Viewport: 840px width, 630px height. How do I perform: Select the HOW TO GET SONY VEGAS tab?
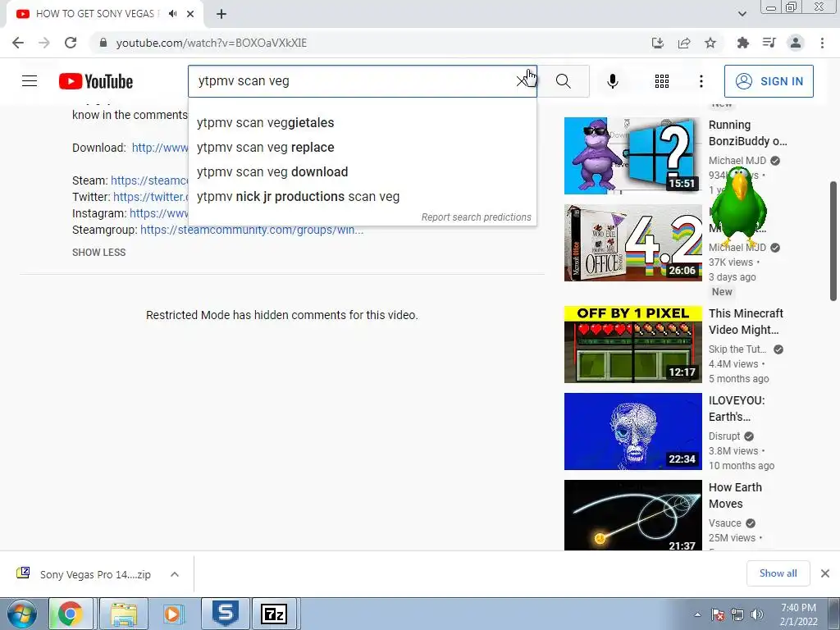click(x=98, y=14)
